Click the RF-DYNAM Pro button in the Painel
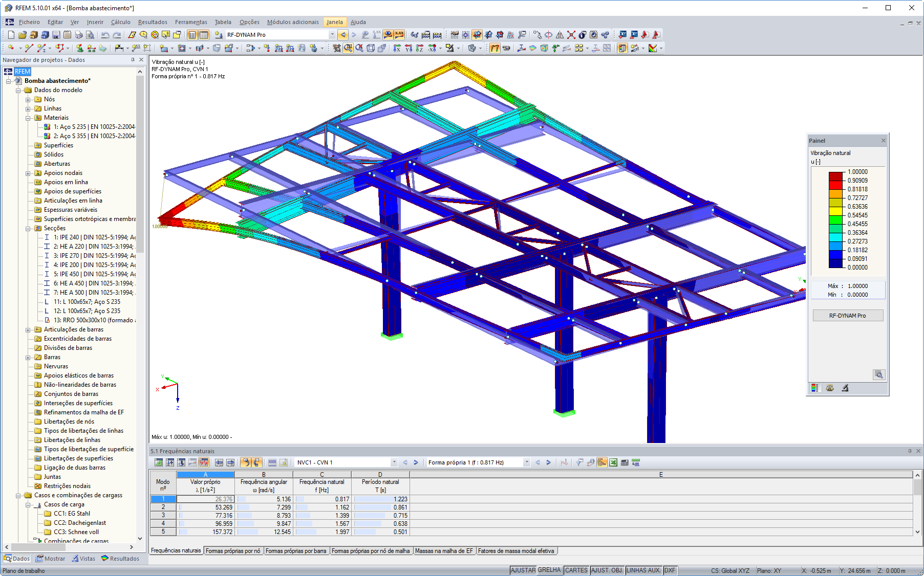This screenshot has width=924, height=576. pos(847,315)
